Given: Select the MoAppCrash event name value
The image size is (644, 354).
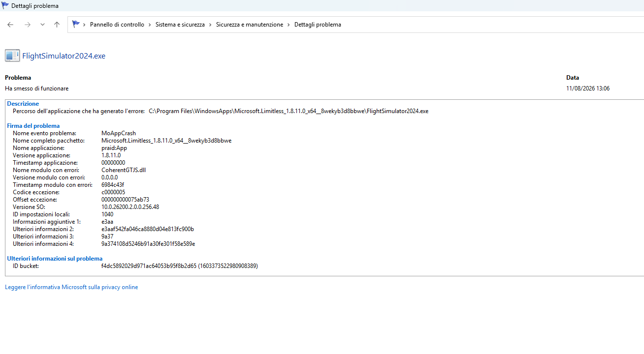Looking at the screenshot, I should [119, 133].
